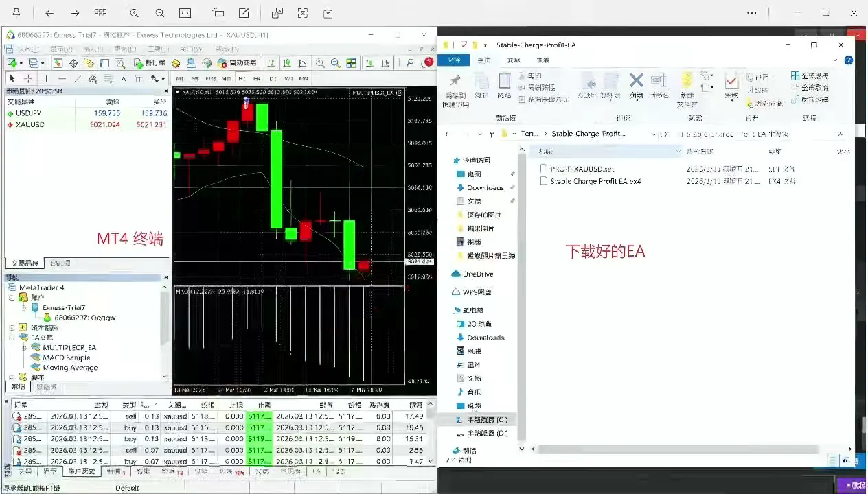Click the MT4 search magnifier icon
868x494 pixels.
coord(410,62)
